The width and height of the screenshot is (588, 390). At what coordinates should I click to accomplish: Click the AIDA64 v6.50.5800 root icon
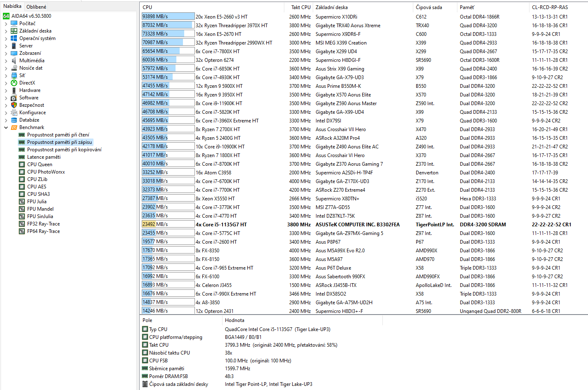coord(6,16)
